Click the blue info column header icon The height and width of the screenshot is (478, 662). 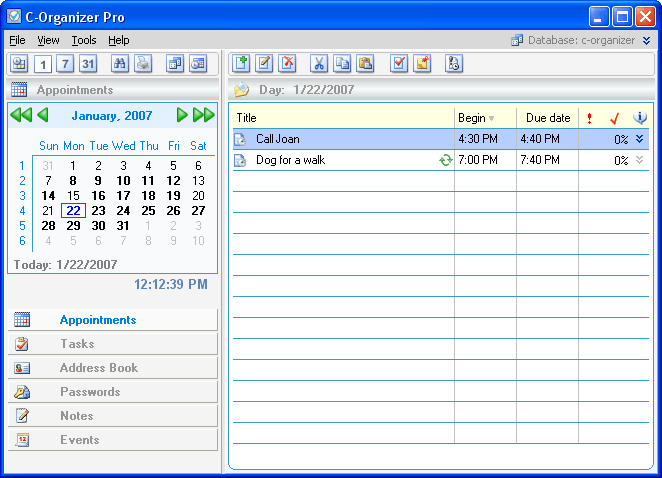click(x=640, y=118)
